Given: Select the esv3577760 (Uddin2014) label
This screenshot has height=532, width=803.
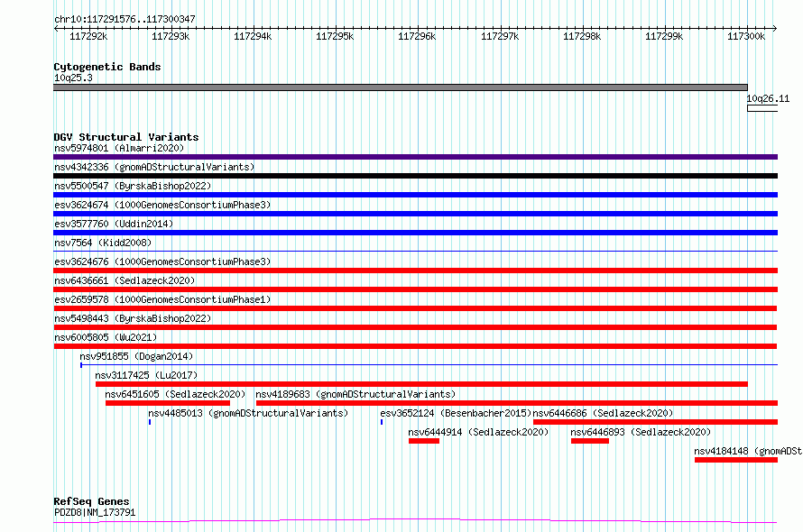Looking at the screenshot, I should [114, 224].
